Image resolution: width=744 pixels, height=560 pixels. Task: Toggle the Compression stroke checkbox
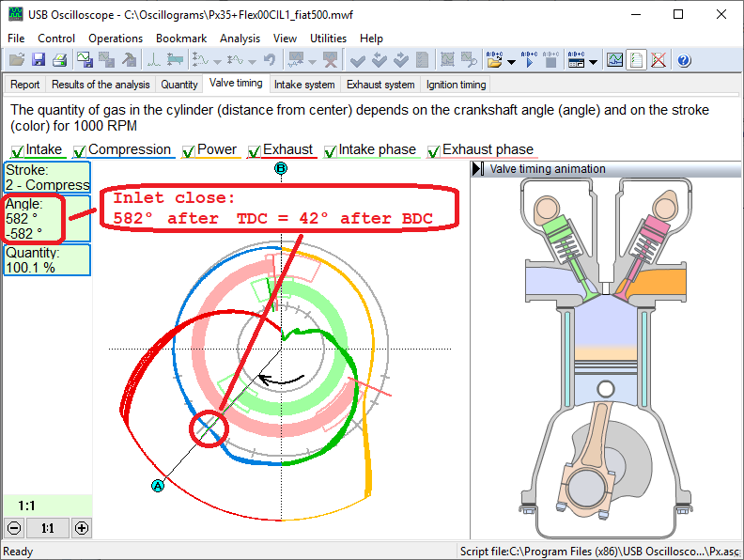[80, 150]
